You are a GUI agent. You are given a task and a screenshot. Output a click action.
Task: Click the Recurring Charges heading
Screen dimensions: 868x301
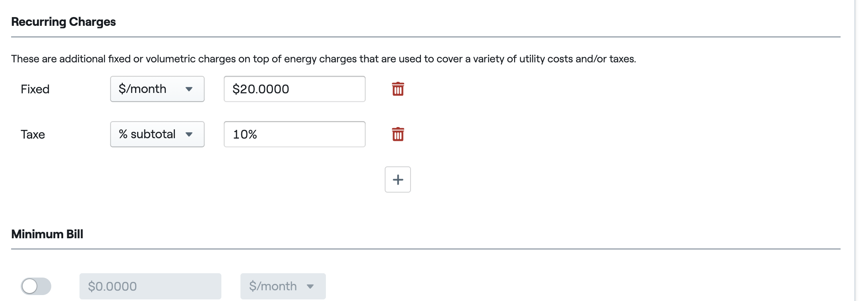point(63,22)
